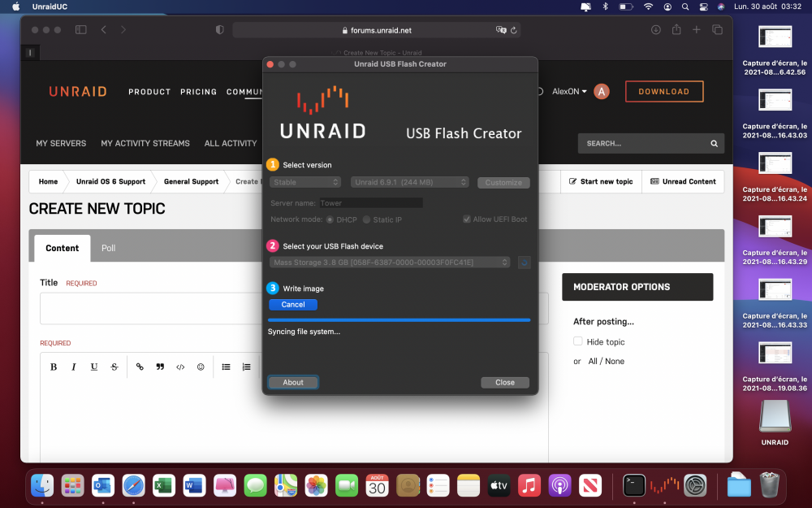This screenshot has width=812, height=508.
Task: Click the Wi-Fi icon in menu bar
Action: click(648, 7)
